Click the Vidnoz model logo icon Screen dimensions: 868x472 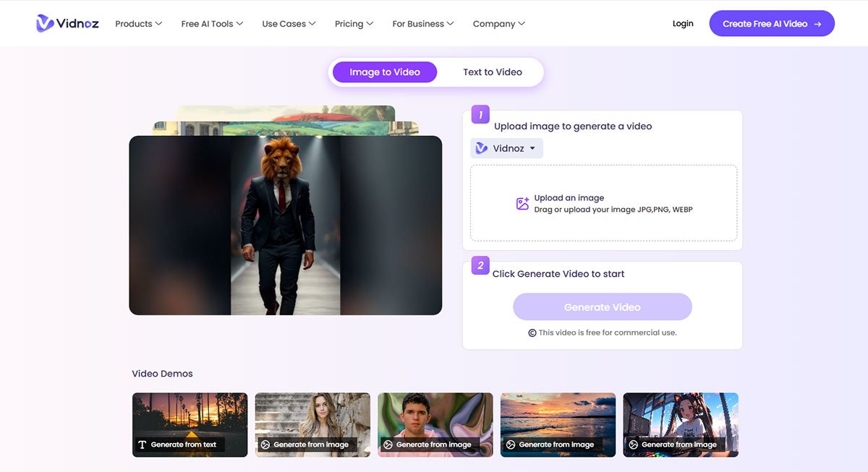482,148
